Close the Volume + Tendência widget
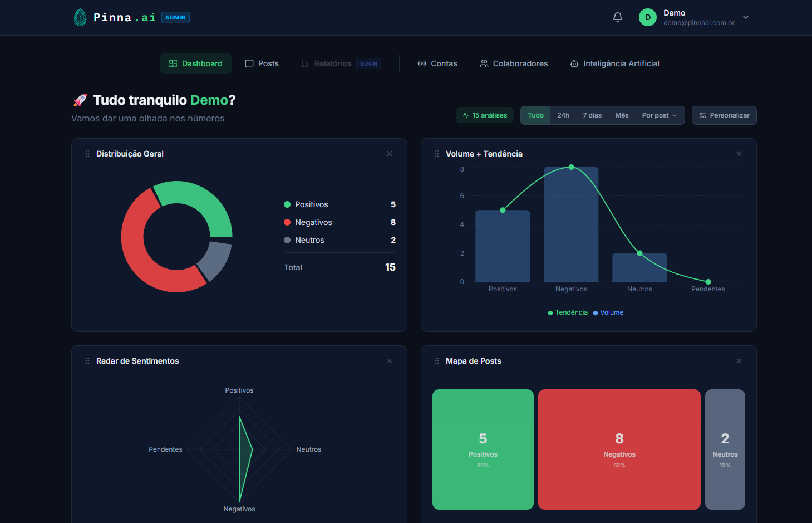 [739, 154]
